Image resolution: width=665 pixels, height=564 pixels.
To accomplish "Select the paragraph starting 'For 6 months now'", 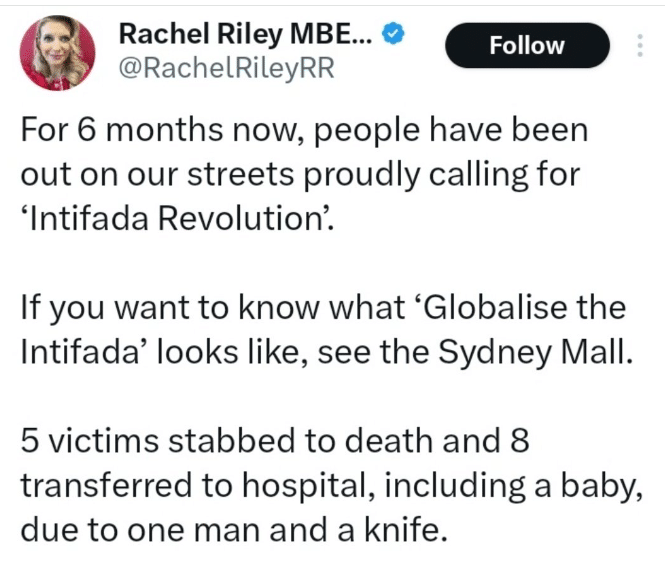I will 305,174.
